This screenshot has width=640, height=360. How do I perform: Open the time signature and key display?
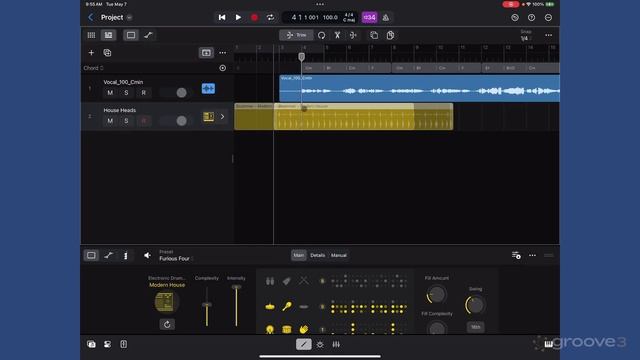349,18
